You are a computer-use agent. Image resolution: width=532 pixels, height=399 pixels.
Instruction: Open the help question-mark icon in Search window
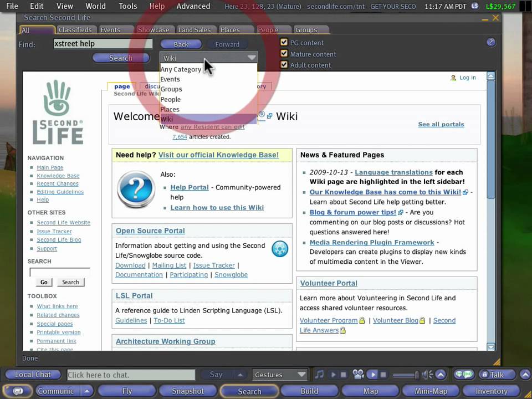[x=490, y=42]
